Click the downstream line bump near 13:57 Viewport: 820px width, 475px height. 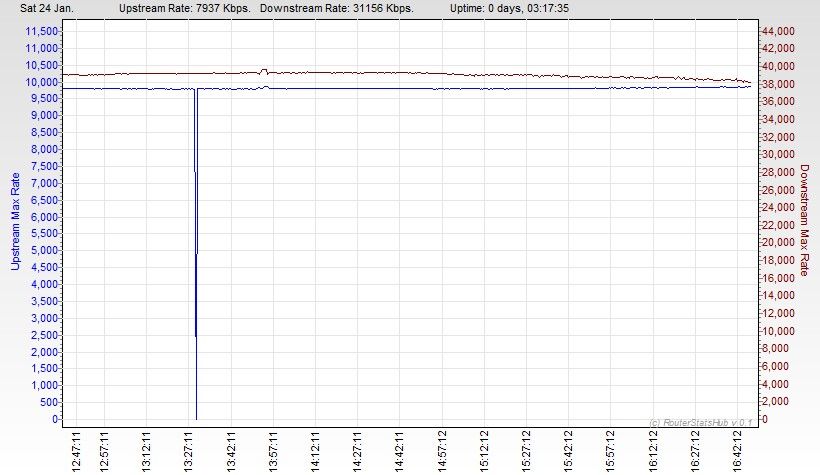click(264, 71)
